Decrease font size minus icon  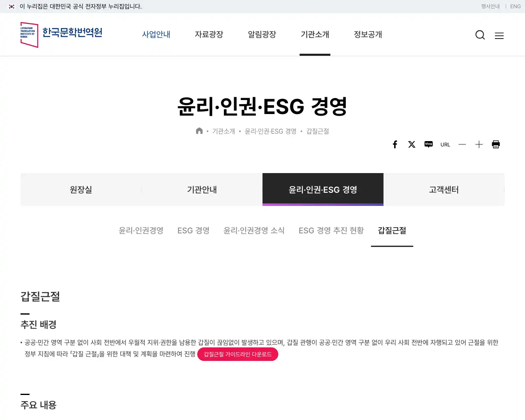click(x=462, y=144)
